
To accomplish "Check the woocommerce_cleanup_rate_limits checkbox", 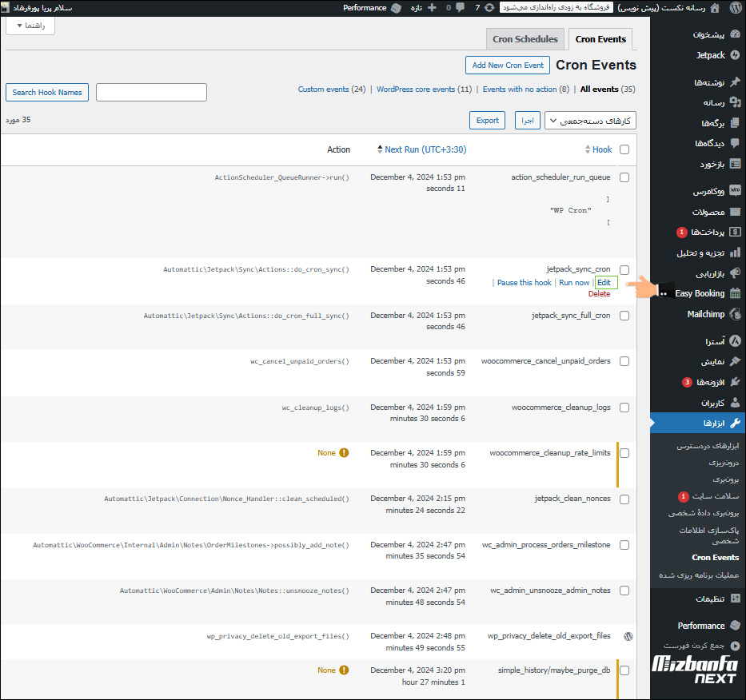I will coord(624,453).
